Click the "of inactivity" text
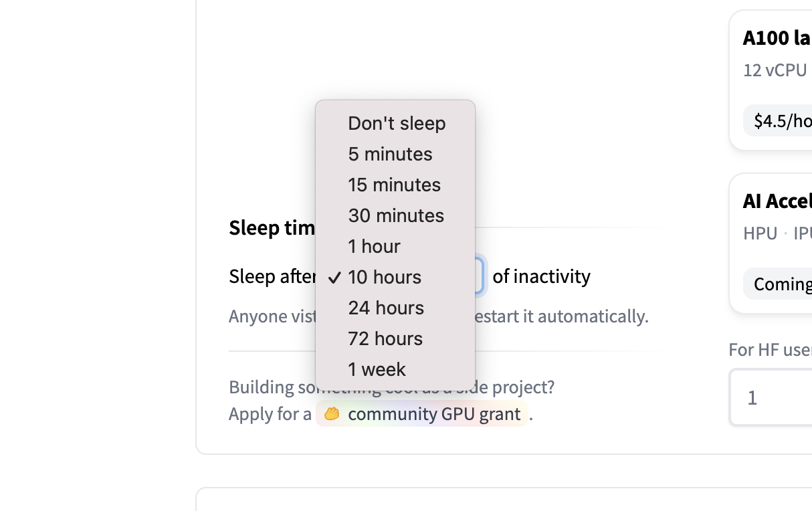The width and height of the screenshot is (812, 511). (541, 276)
